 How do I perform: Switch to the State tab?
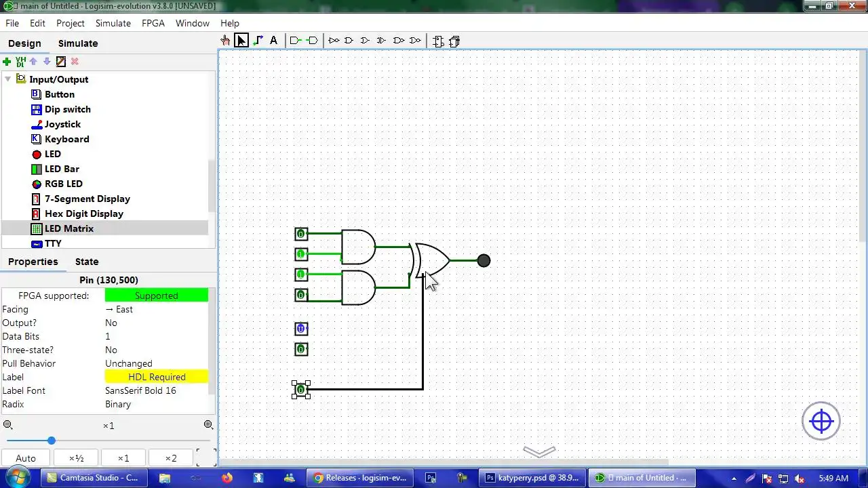87,262
